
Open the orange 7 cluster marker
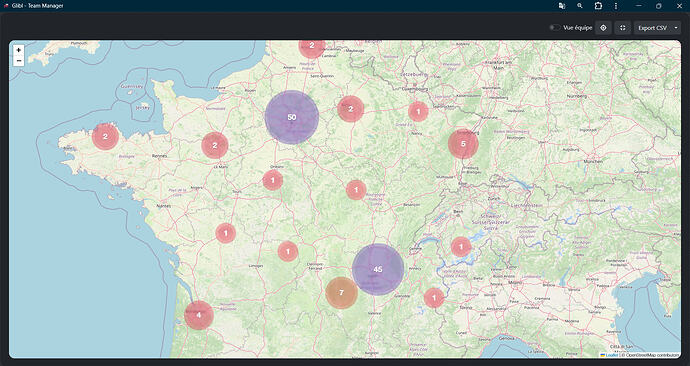click(x=341, y=293)
